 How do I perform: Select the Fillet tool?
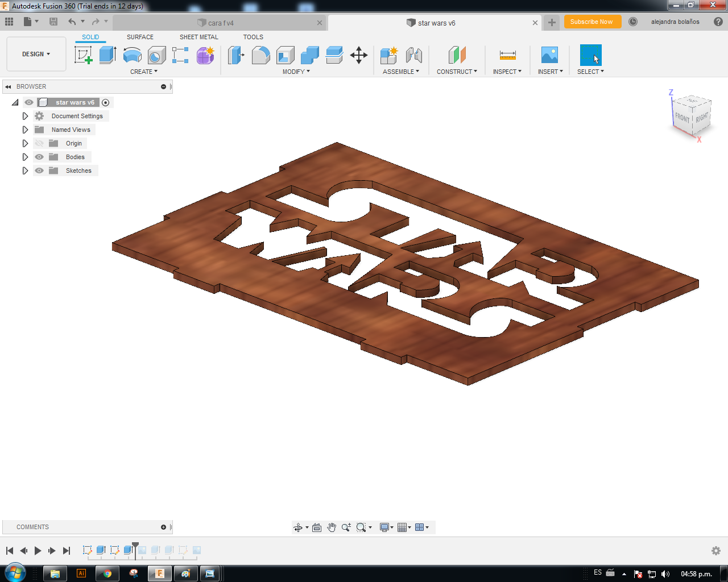260,55
